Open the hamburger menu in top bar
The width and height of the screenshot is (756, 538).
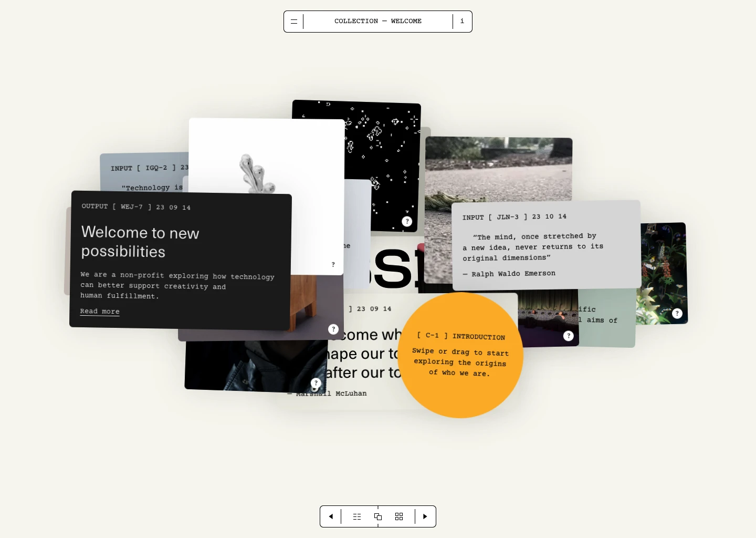(x=294, y=22)
